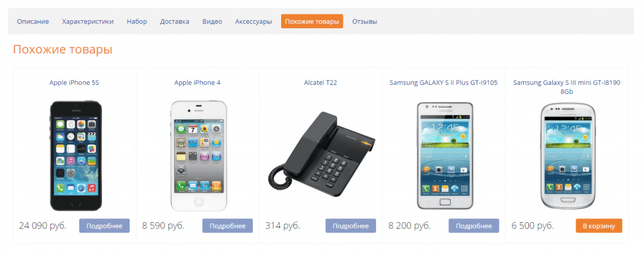Open Samsung GALAXY S II Plus GT-I9105 link
The image size is (644, 255).
click(443, 82)
